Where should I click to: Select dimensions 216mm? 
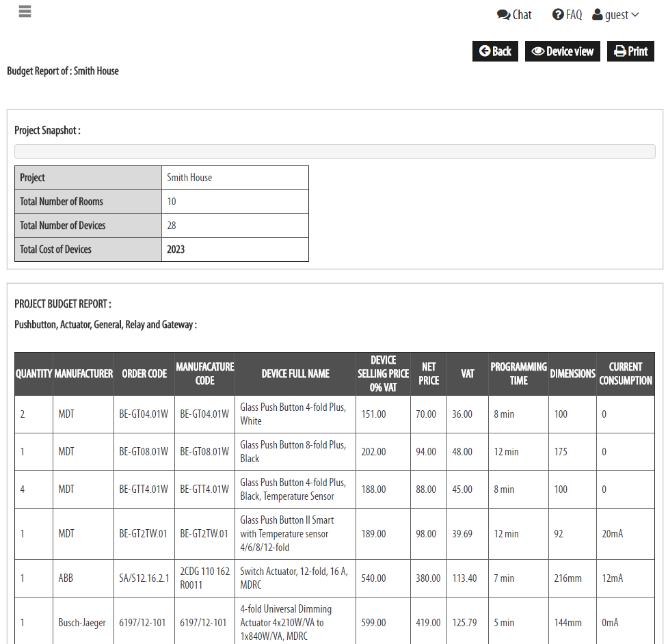point(572,578)
